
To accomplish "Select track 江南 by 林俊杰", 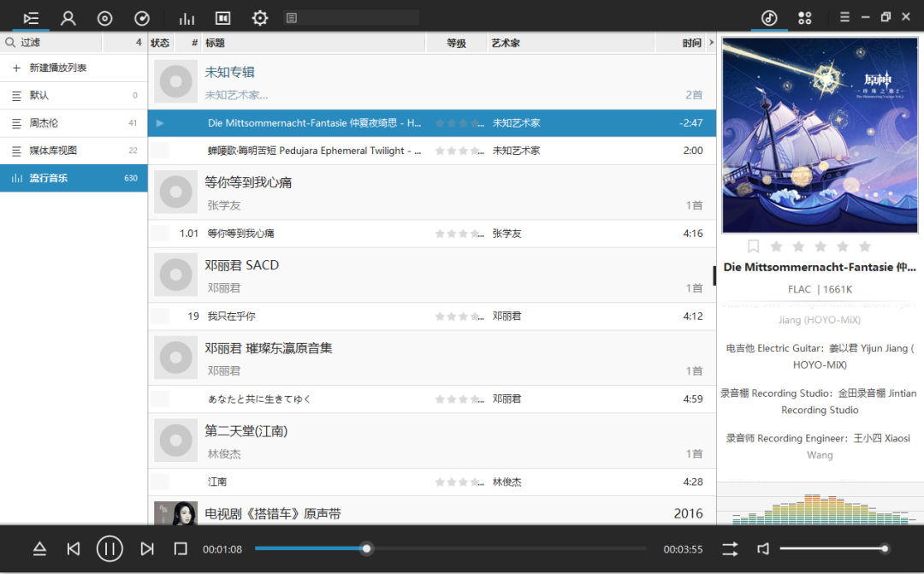I will (432, 482).
